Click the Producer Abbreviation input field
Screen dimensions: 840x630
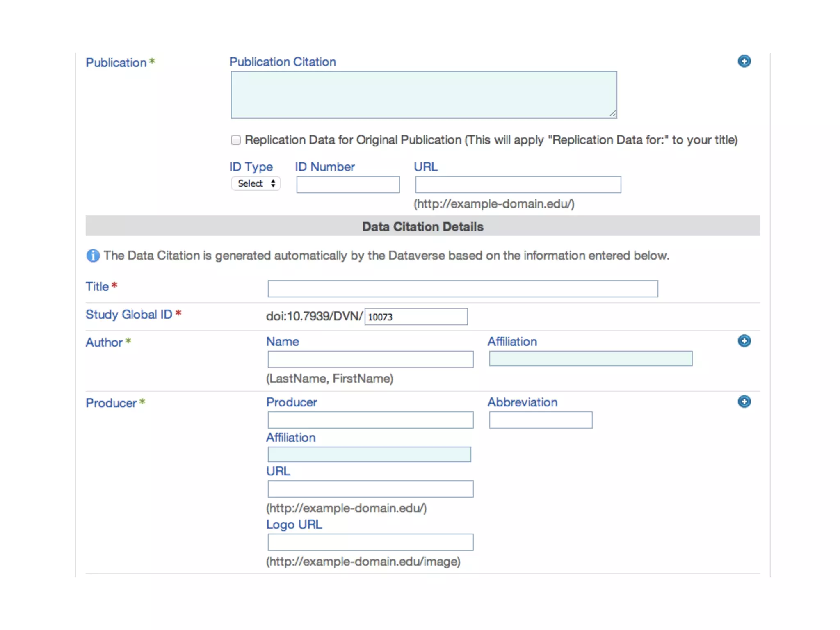pos(540,420)
